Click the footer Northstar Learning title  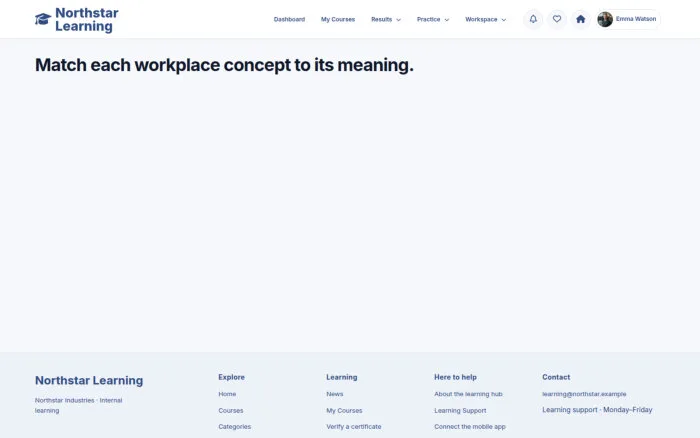tap(89, 380)
